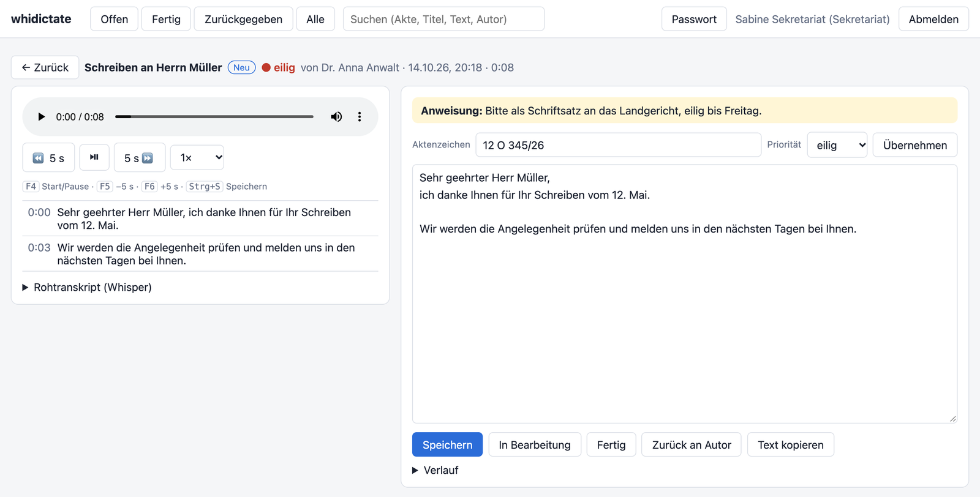Mark the dictation as In Bearbeitung
Screen dimensions: 980x497
pos(535,445)
